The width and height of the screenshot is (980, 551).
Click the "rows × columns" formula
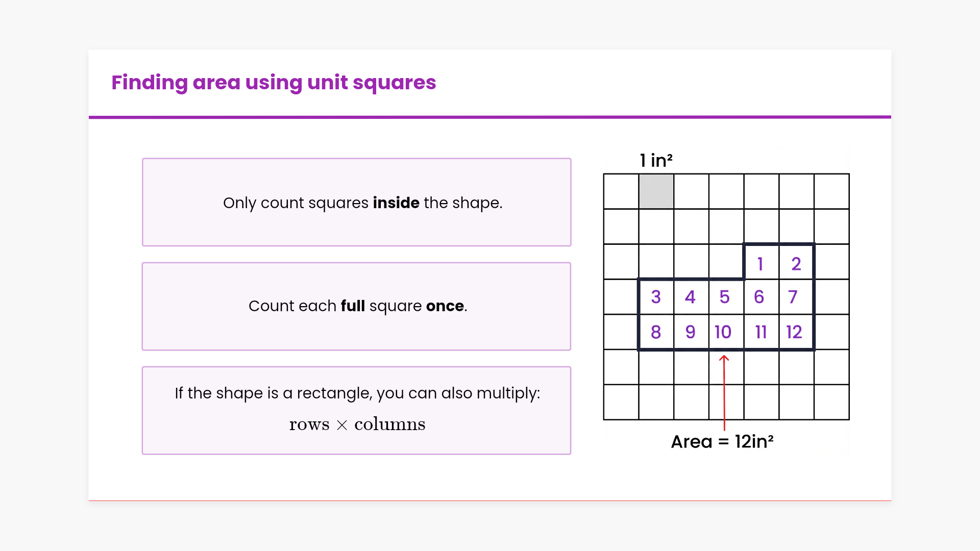pyautogui.click(x=357, y=424)
